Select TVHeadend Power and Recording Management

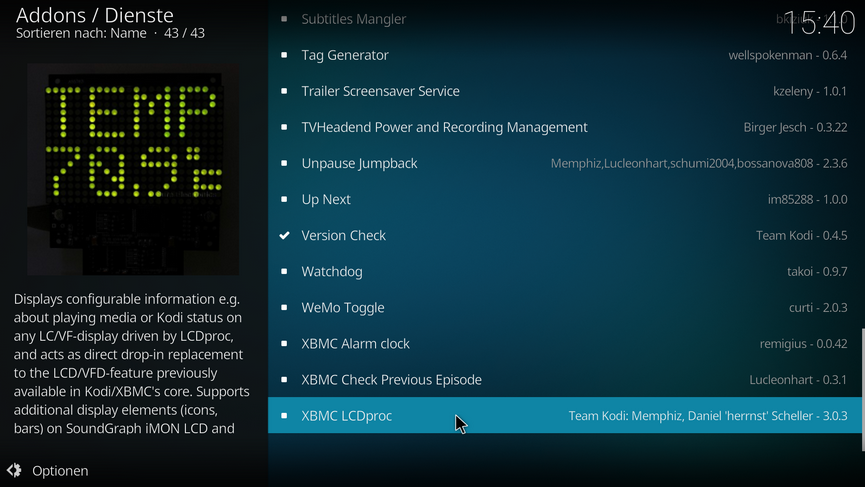(x=565, y=127)
